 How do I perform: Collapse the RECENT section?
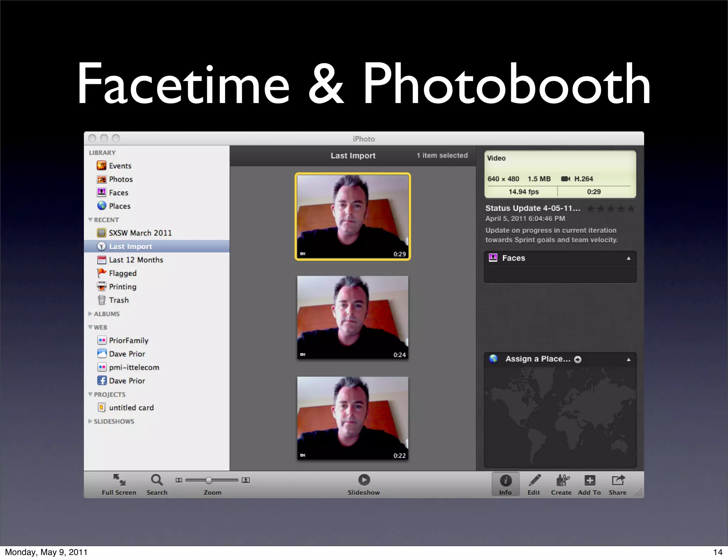pyautogui.click(x=90, y=220)
